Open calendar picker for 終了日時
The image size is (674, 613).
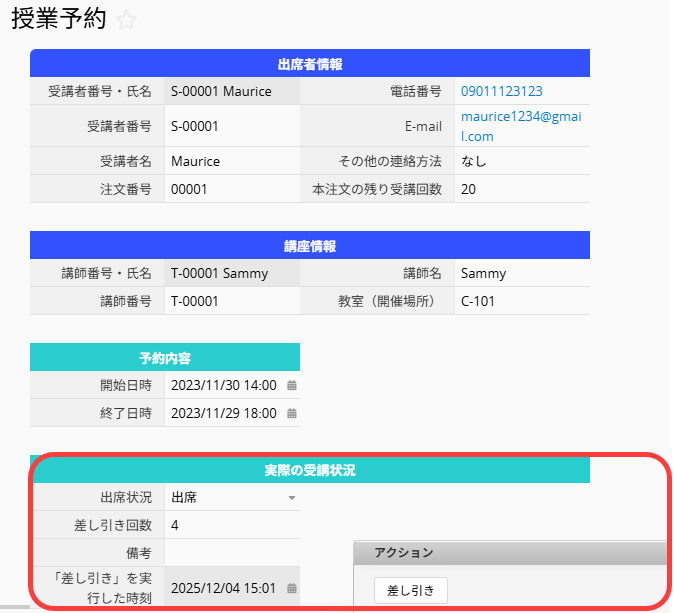point(292,413)
